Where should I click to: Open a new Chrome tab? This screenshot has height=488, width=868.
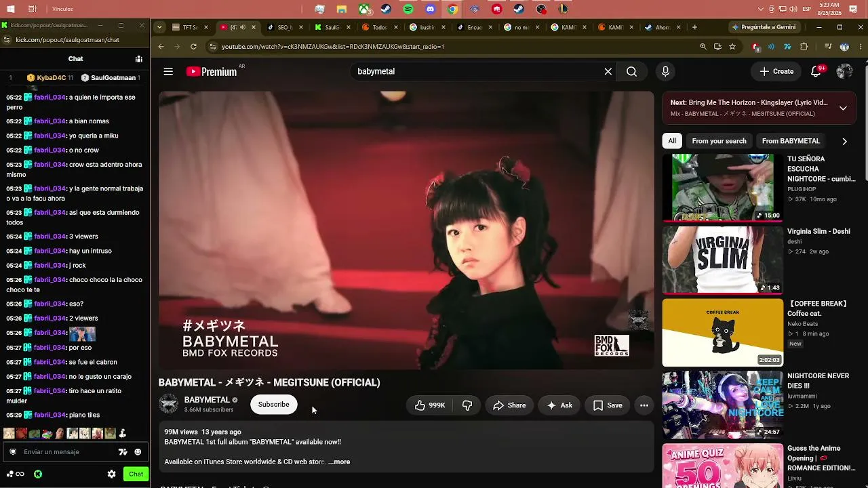point(694,27)
